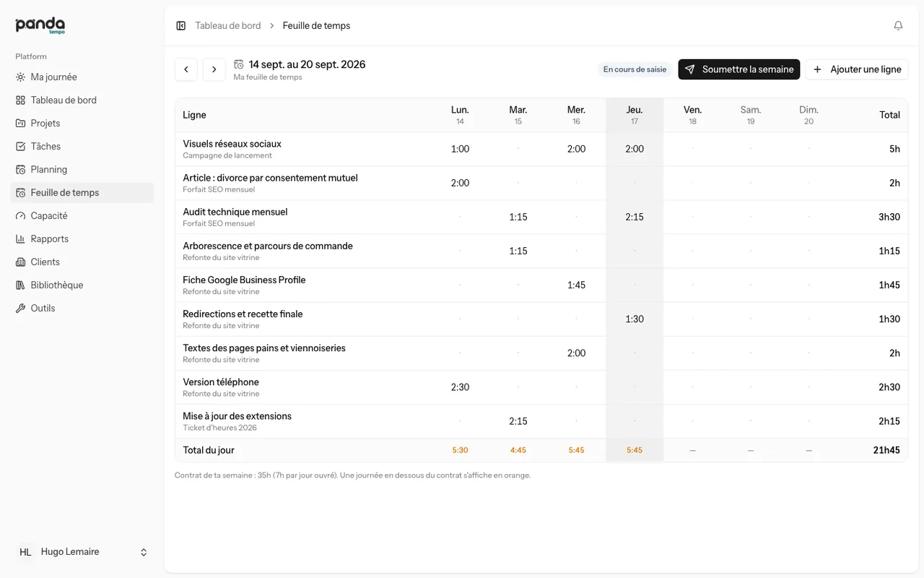This screenshot has height=578, width=924.
Task: Click the En cours de saisie badge
Action: (635, 69)
